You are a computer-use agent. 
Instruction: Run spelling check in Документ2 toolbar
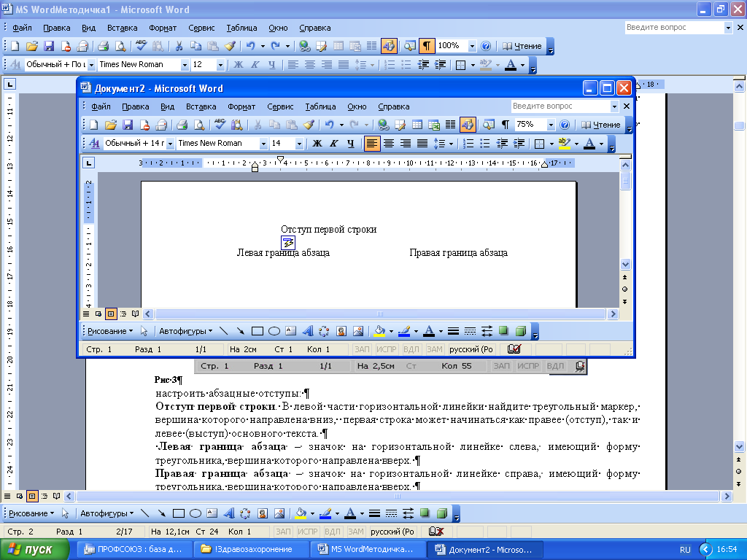click(220, 125)
